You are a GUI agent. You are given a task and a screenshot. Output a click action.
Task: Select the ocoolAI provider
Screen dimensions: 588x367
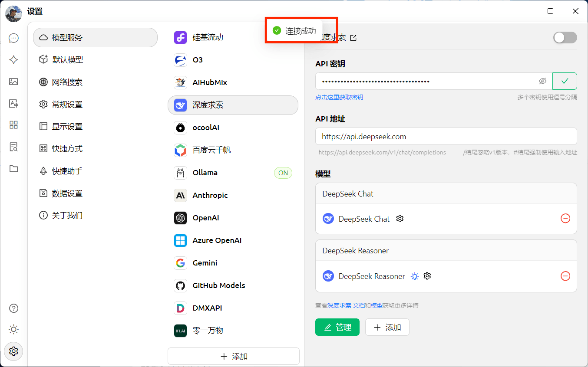click(x=233, y=128)
